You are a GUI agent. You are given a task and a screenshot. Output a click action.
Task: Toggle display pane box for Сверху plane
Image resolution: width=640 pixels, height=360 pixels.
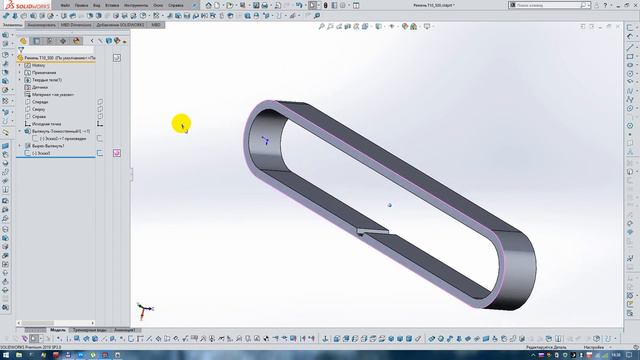tap(100, 109)
